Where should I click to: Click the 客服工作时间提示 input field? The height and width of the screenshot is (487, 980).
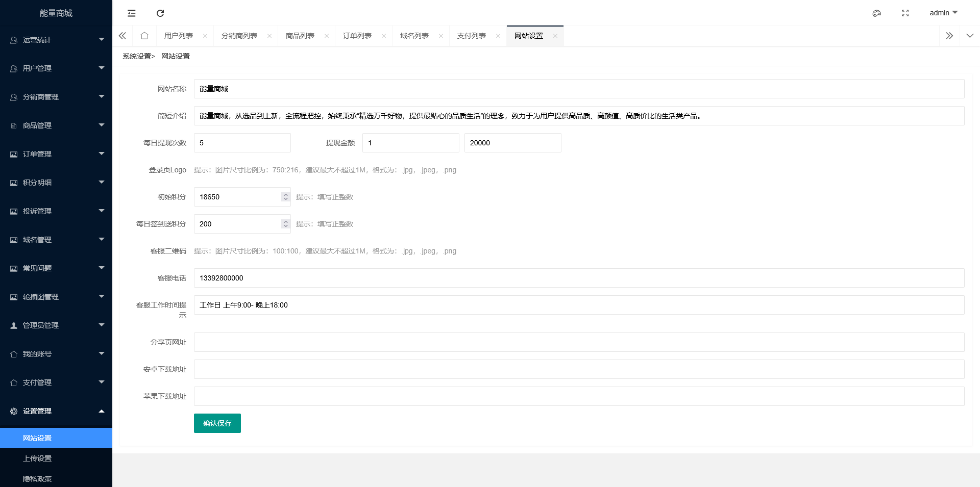tap(579, 305)
